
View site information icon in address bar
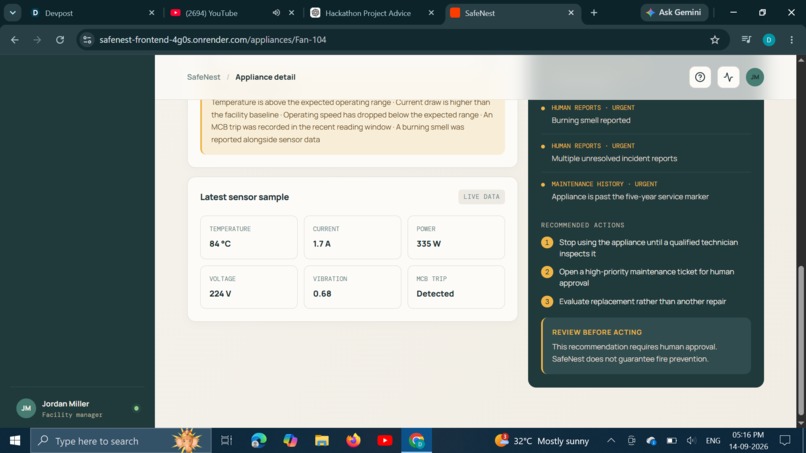click(x=87, y=40)
